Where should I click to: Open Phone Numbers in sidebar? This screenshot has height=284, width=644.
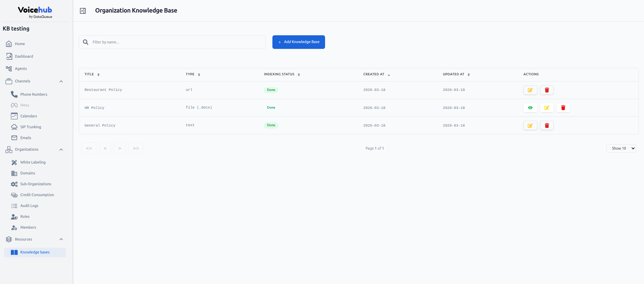pyautogui.click(x=34, y=94)
